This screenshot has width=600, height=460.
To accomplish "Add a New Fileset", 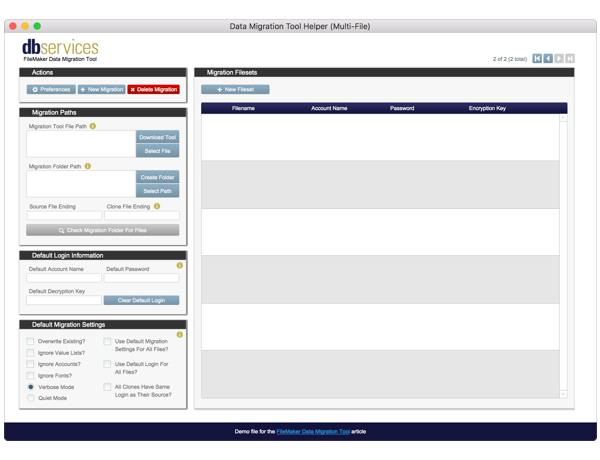I will tap(233, 89).
